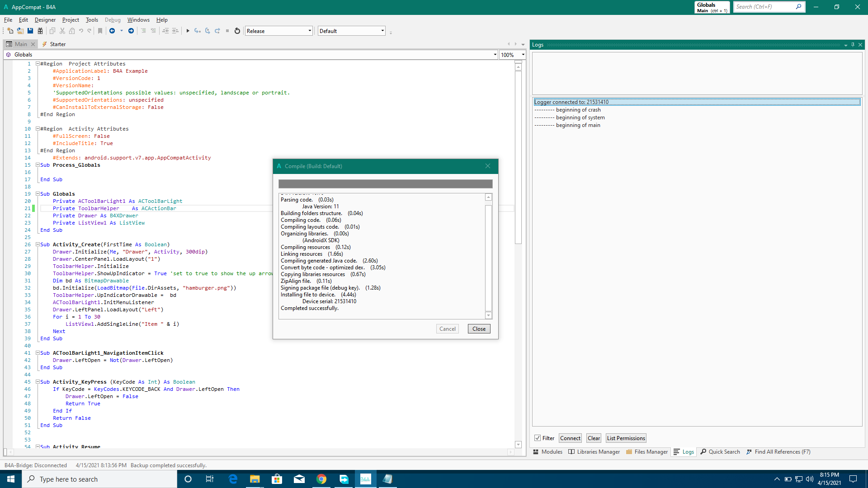Click the List Permissions button
The height and width of the screenshot is (488, 868).
626,438
